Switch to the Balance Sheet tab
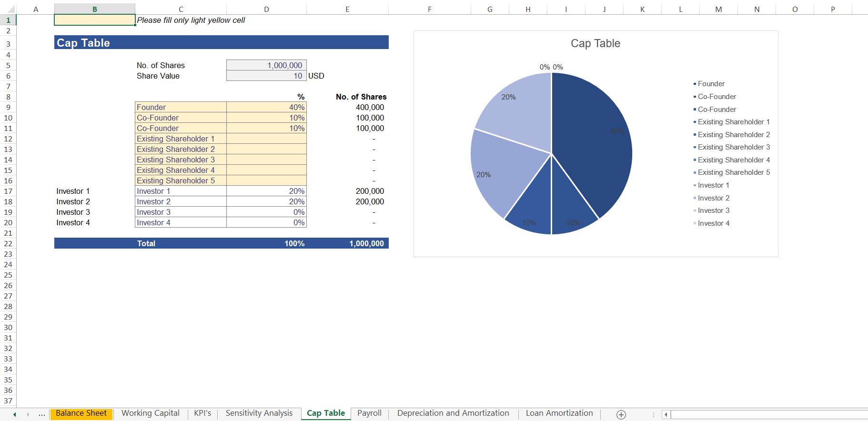This screenshot has width=868, height=421. coord(81,413)
